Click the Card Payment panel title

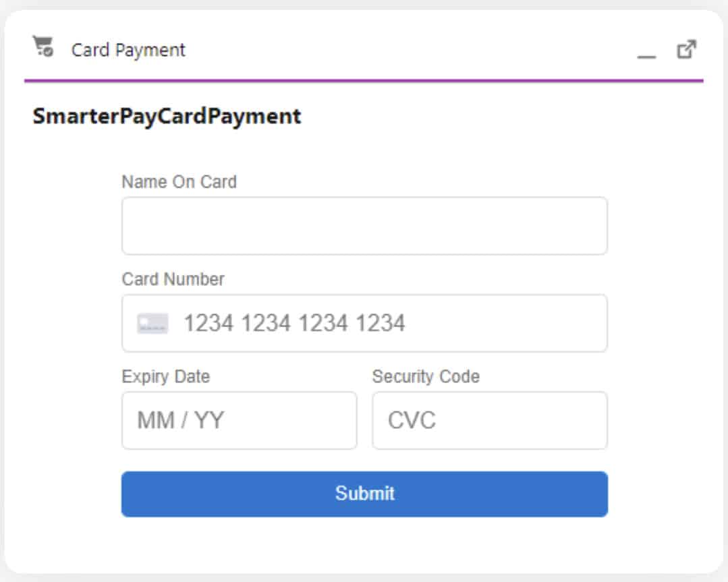[x=128, y=50]
